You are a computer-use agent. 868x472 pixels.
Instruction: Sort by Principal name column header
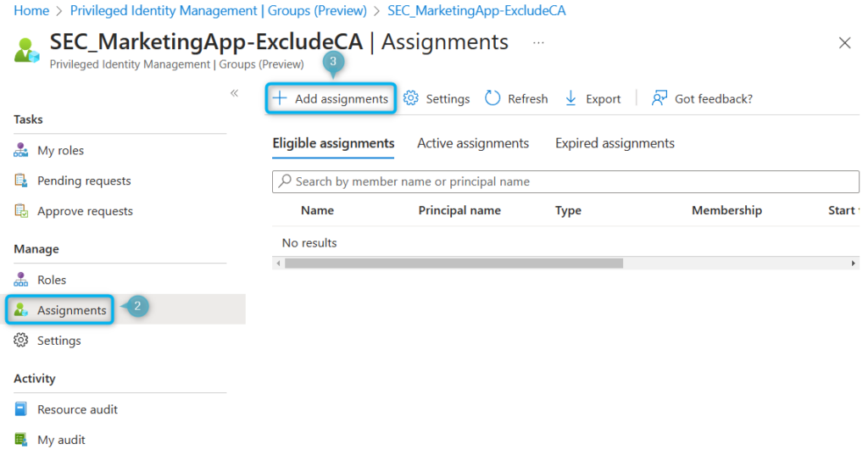[x=459, y=210]
